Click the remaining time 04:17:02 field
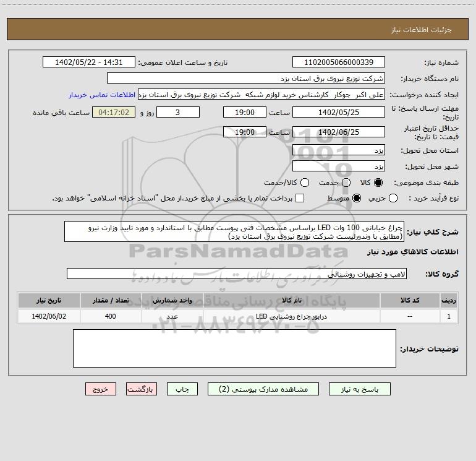This screenshot has width=476, height=461. coord(114,112)
